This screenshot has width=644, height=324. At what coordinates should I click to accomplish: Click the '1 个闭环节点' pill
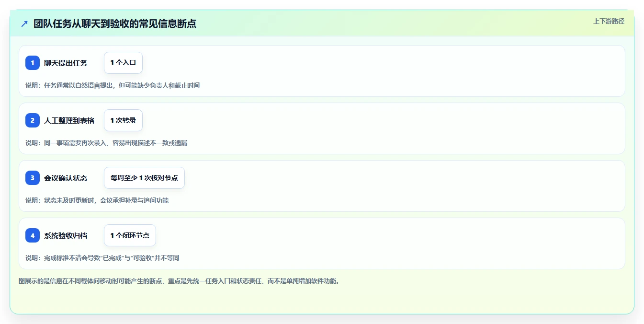coord(130,235)
